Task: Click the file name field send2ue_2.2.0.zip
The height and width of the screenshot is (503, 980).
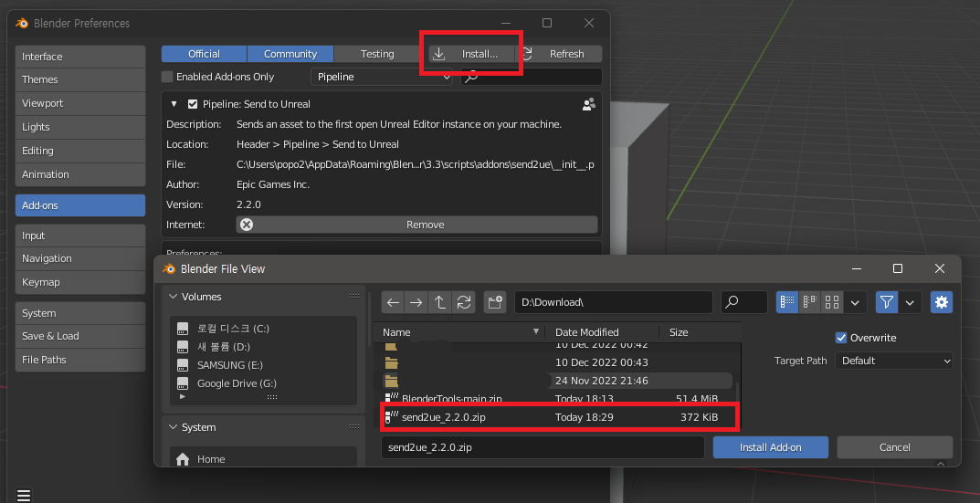Action: click(x=543, y=447)
